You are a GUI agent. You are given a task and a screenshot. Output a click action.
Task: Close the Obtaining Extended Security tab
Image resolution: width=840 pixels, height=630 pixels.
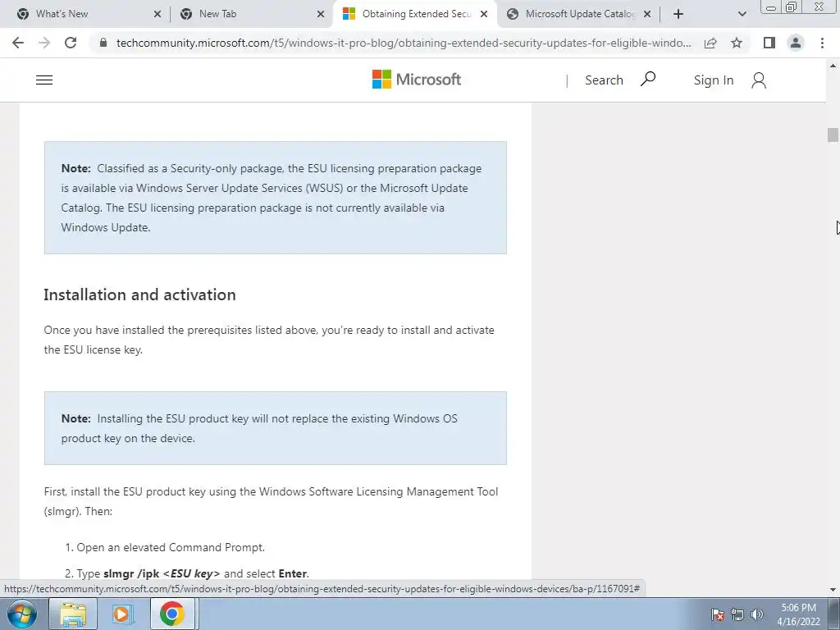(x=484, y=14)
